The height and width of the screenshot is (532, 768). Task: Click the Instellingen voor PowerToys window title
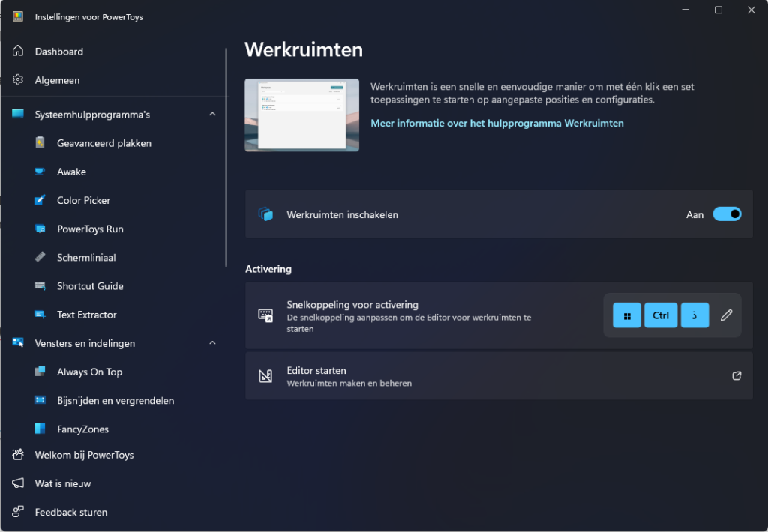(89, 17)
